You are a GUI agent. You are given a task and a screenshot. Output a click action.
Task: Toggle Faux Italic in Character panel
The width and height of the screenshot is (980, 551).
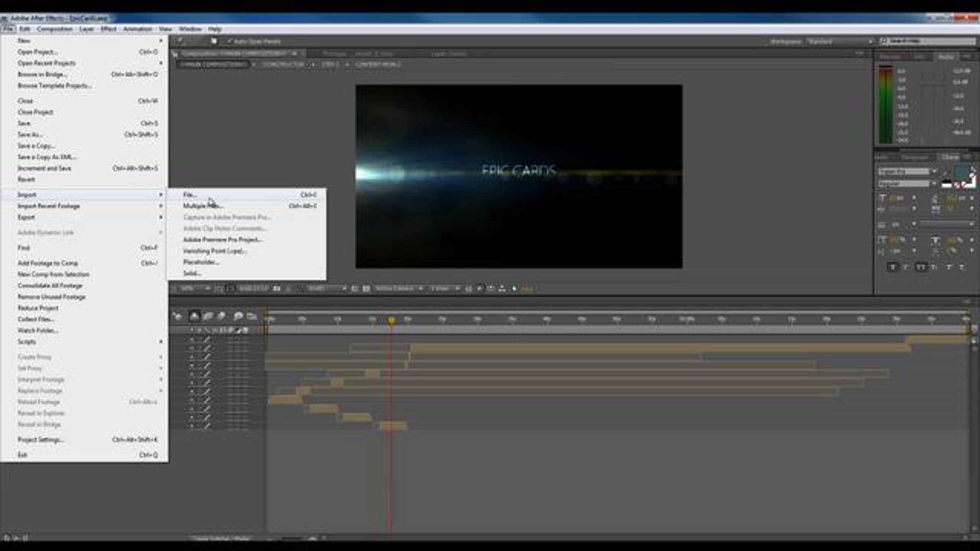906,267
